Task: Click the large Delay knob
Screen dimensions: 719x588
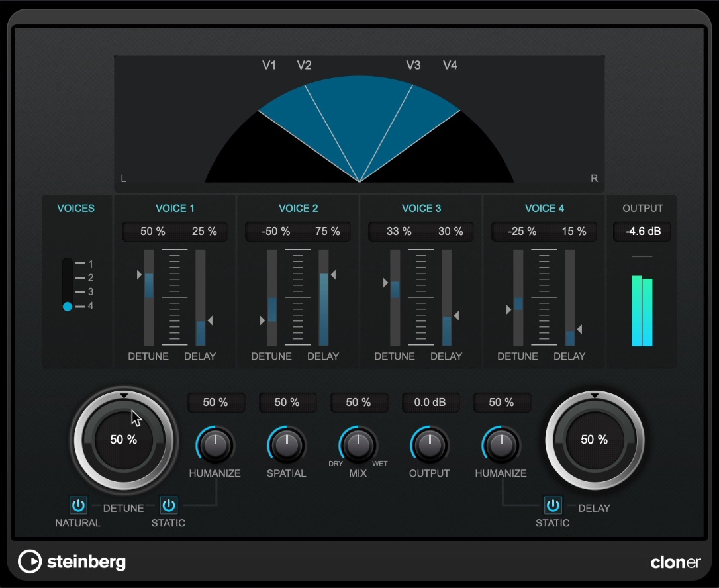Action: coord(595,440)
